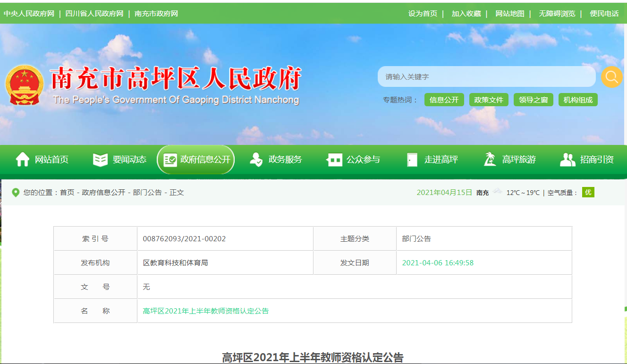Click the 信息公开 hot topic button

point(444,100)
